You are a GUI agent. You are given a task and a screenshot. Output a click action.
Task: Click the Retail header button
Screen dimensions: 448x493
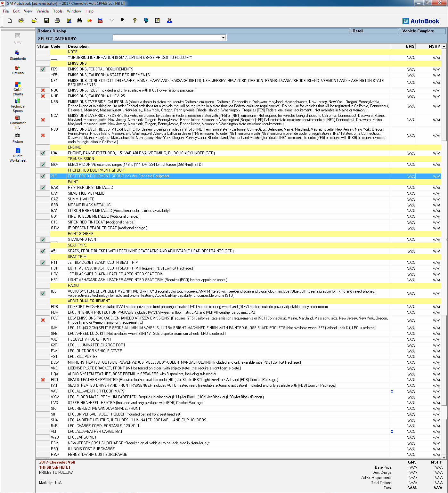pos(375,31)
